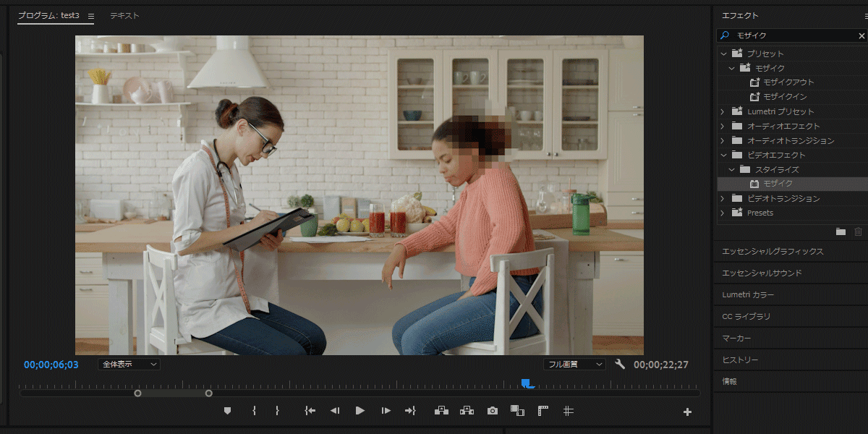
Task: Click the Mark In bracket icon
Action: tap(254, 411)
